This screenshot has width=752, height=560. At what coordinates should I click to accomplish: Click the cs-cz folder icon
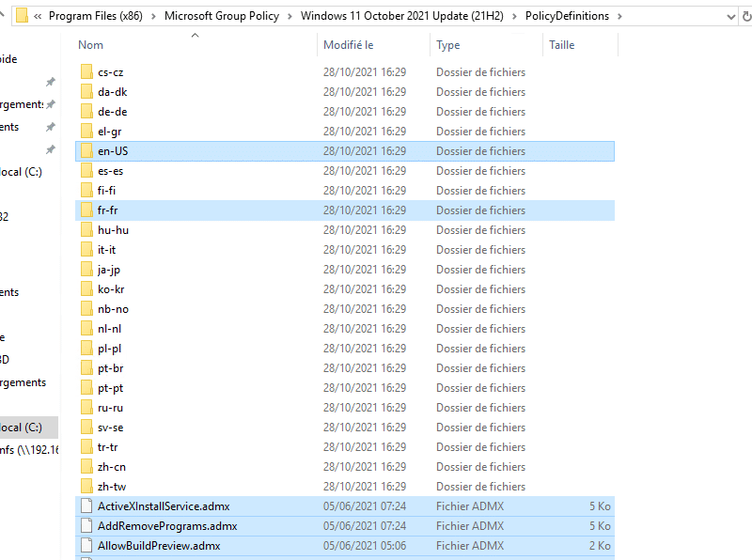pos(86,72)
